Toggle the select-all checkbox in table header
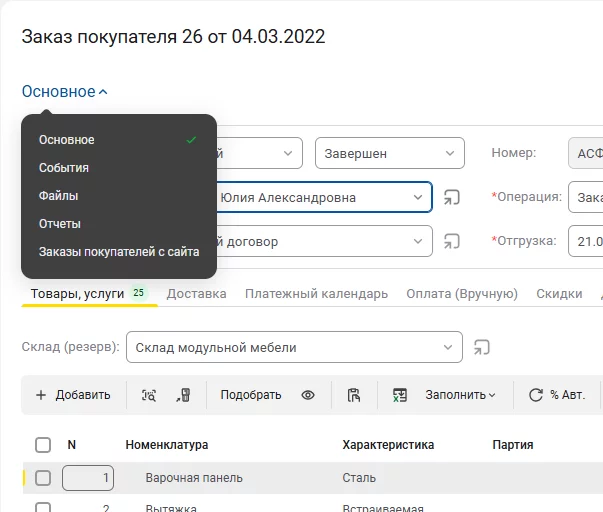Viewport: 603px width, 512px height. point(43,445)
